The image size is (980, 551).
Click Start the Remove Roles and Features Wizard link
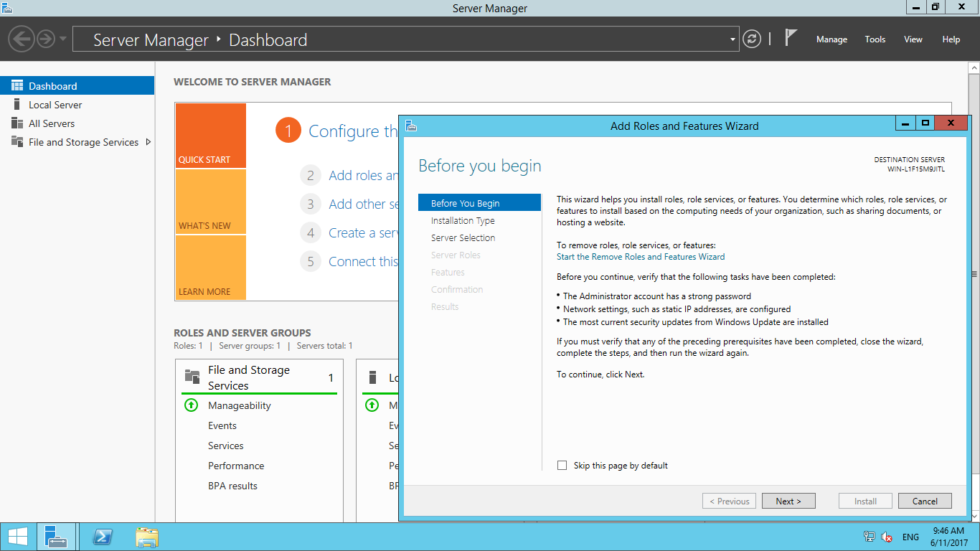pos(641,257)
